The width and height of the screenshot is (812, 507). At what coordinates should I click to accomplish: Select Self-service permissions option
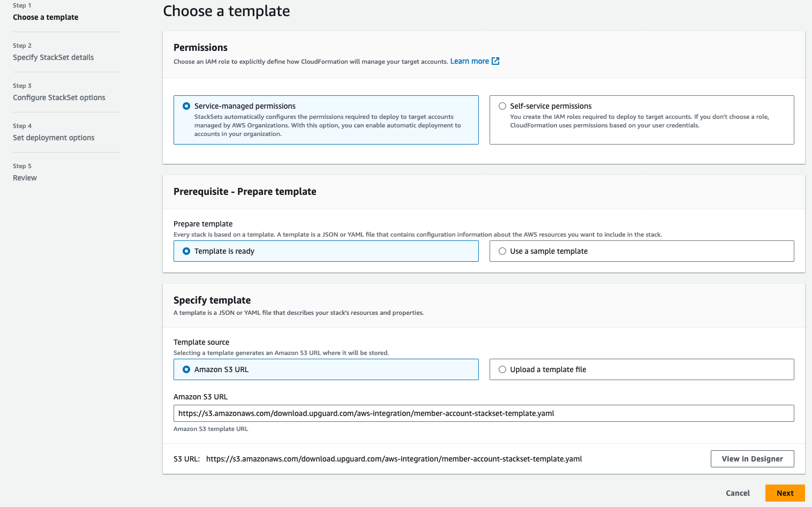click(x=502, y=106)
